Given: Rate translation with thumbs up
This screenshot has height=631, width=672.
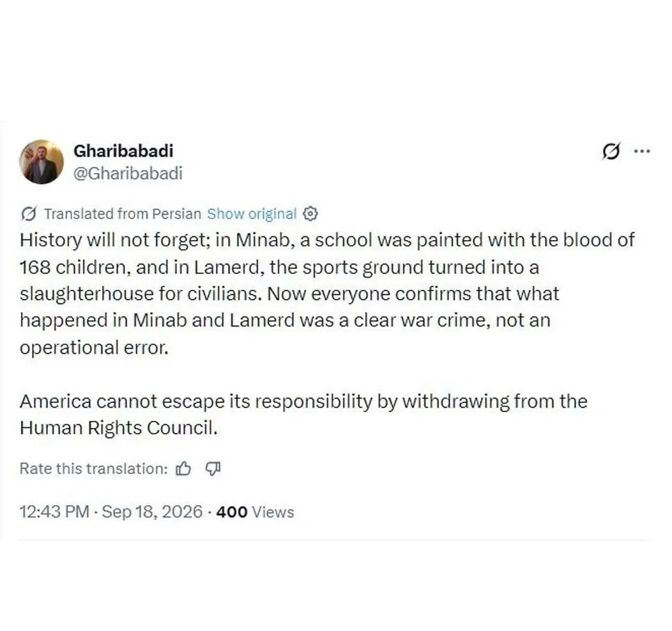Looking at the screenshot, I should pos(183,469).
